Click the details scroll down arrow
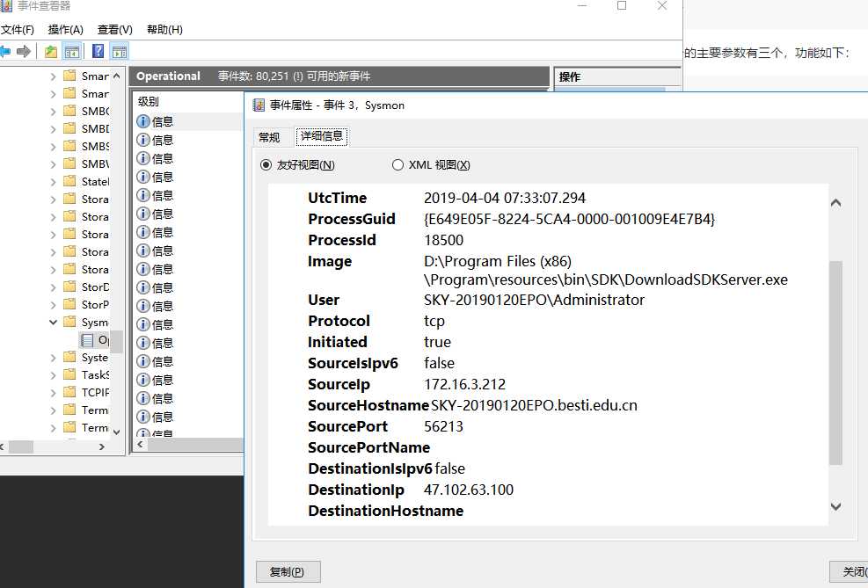Viewport: 868px width, 588px height. [835, 506]
